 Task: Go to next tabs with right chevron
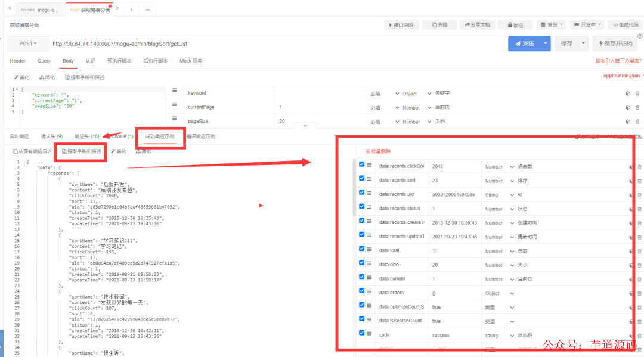pos(117,8)
